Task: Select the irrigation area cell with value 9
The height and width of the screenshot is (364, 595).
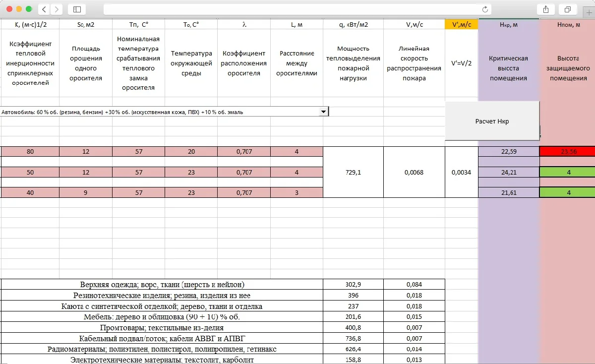Action: click(x=86, y=192)
